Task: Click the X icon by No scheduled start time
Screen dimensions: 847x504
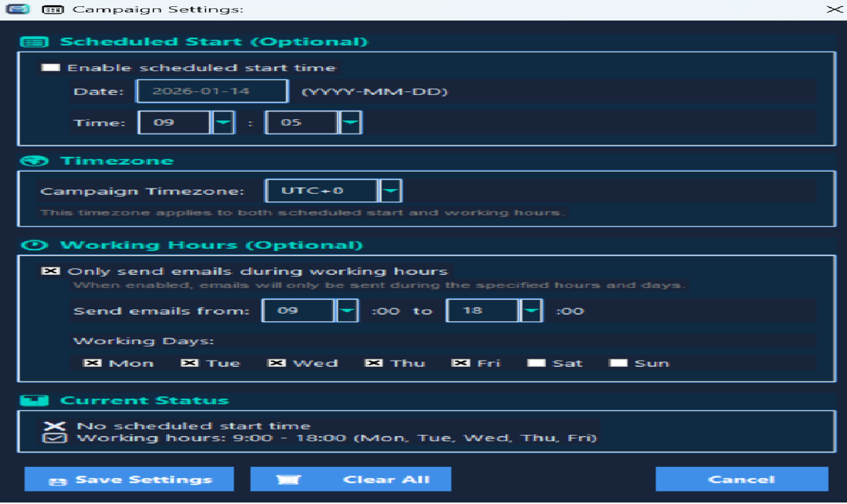Action: tap(55, 426)
